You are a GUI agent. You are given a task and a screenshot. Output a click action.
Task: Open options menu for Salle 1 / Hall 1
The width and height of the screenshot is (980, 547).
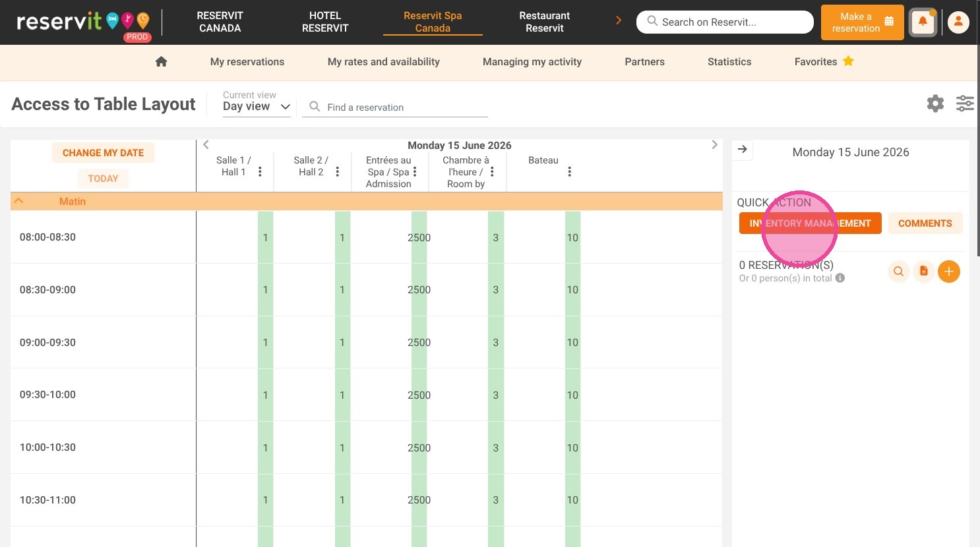click(x=260, y=172)
